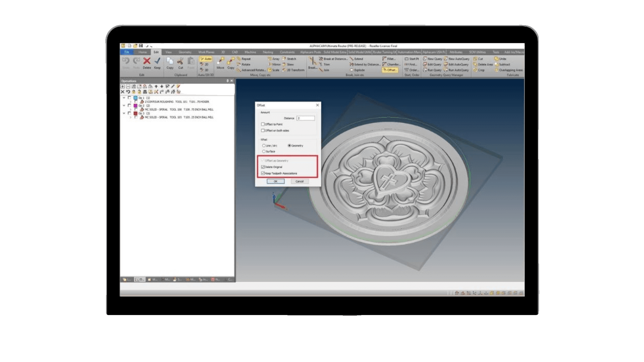The width and height of the screenshot is (644, 362).
Task: Collapse the Op 2 tree node
Action: tap(124, 106)
